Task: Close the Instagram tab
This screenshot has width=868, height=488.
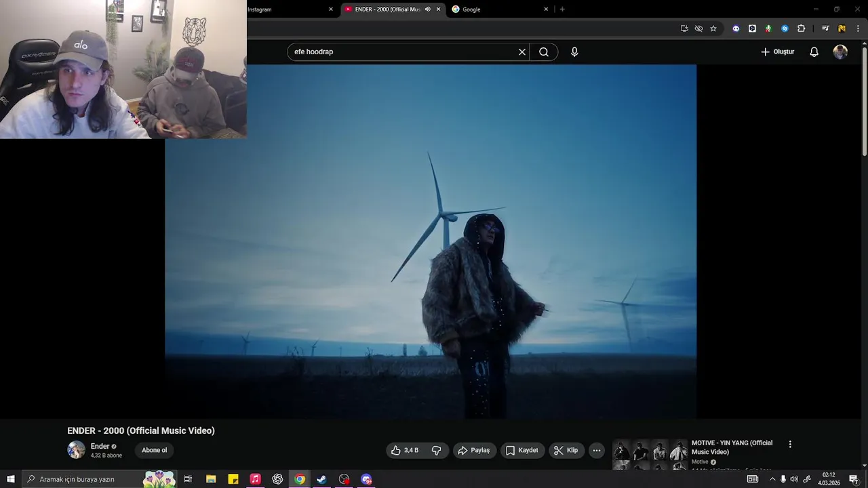Action: (x=331, y=9)
